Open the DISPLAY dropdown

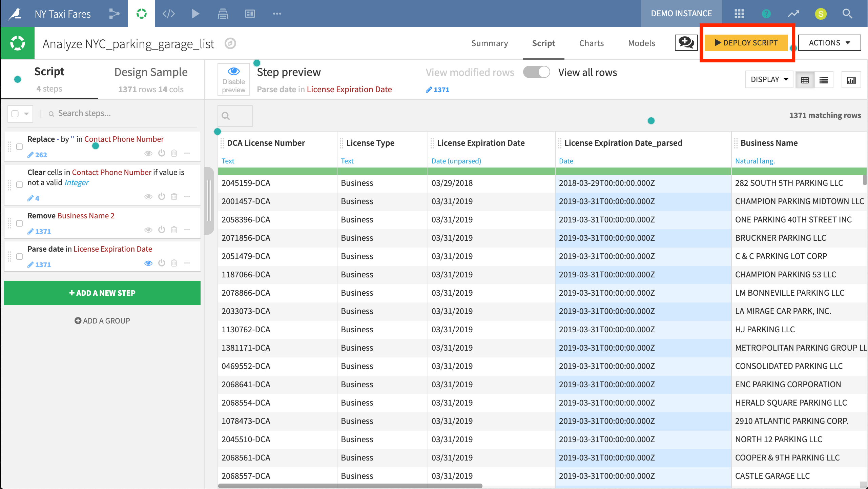point(769,79)
